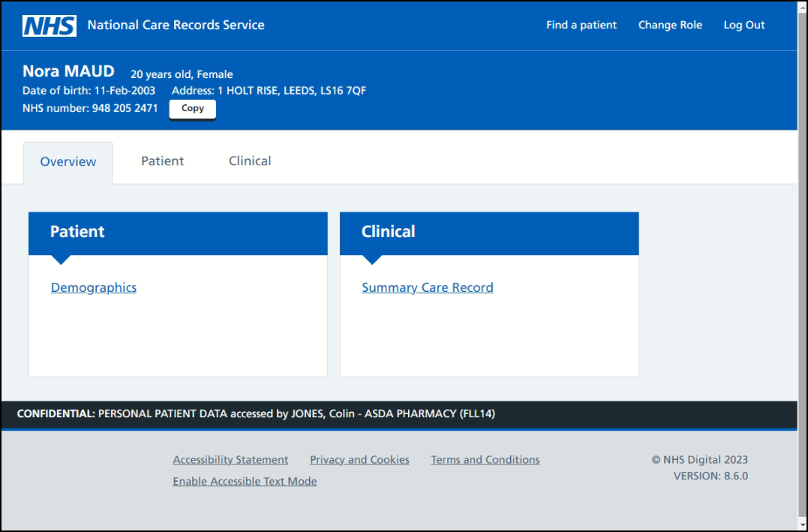Image resolution: width=808 pixels, height=532 pixels.
Task: Click the Patient card heading
Action: (x=78, y=232)
